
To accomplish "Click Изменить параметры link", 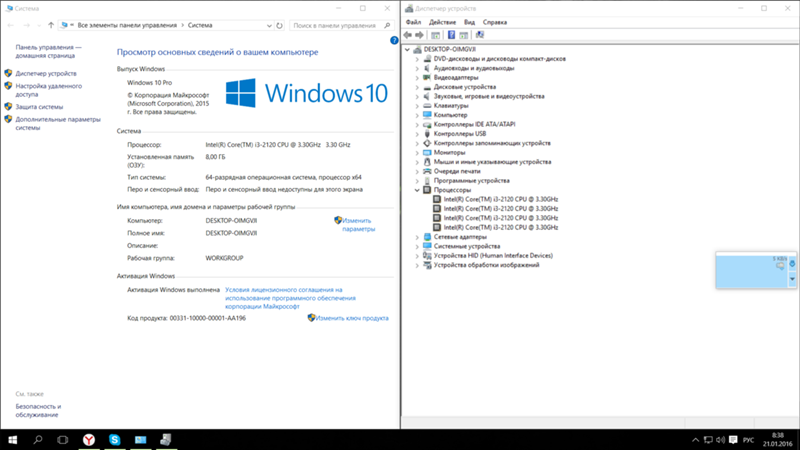I will pos(359,225).
